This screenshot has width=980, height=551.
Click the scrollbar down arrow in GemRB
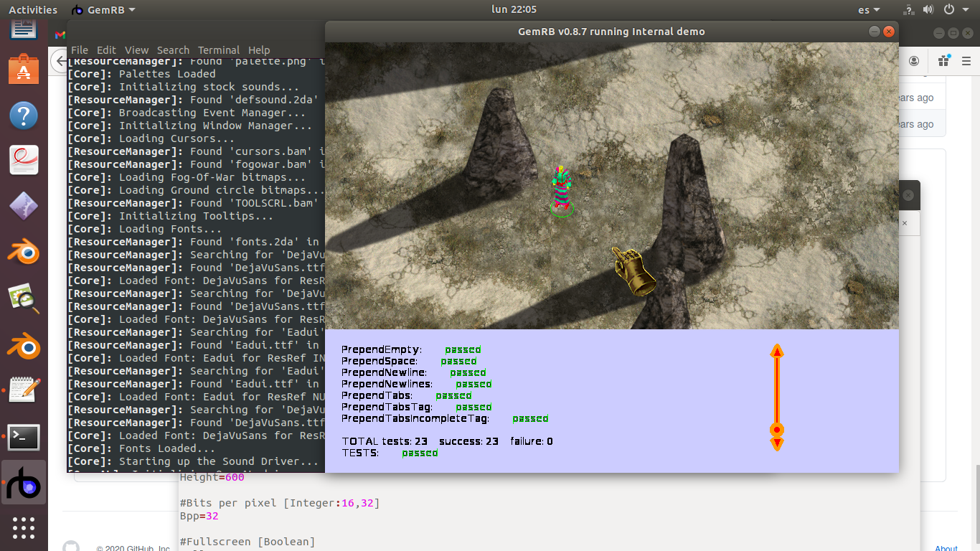pyautogui.click(x=776, y=444)
